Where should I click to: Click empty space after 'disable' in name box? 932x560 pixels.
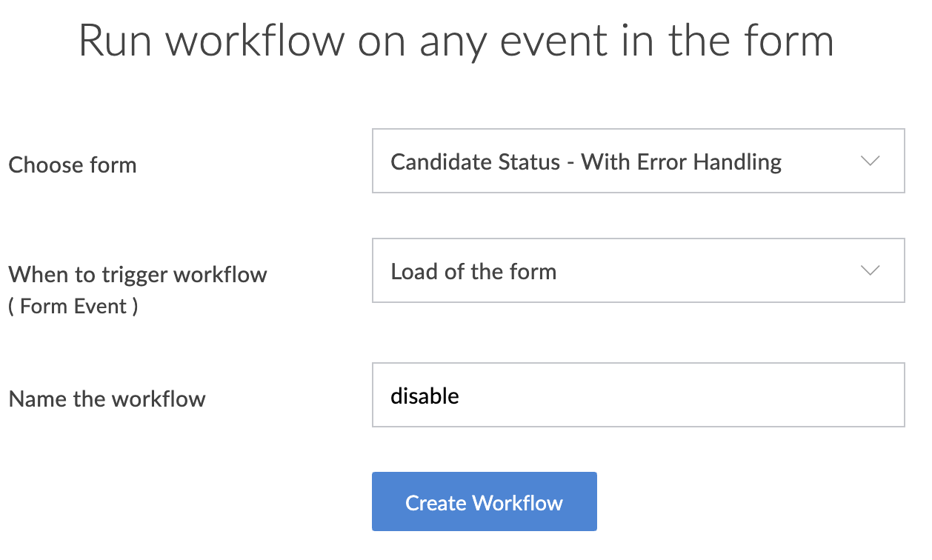(x=667, y=395)
